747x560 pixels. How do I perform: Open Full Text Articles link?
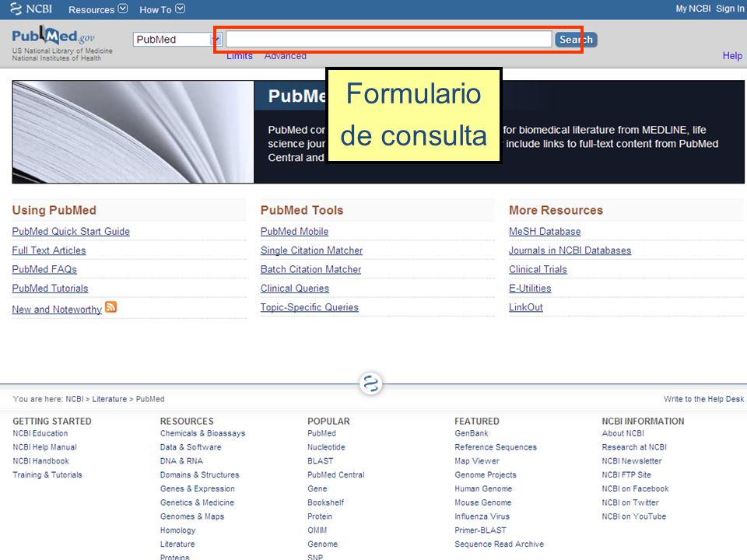tap(49, 250)
